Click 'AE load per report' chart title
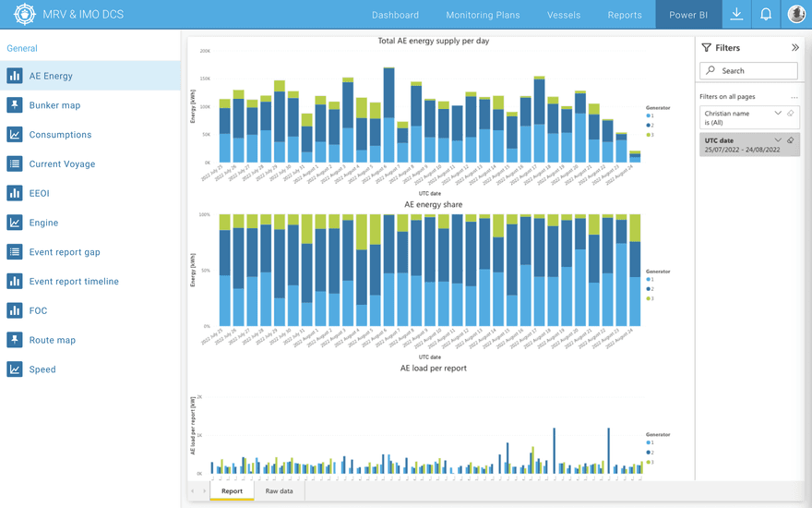This screenshot has height=508, width=812. 434,368
